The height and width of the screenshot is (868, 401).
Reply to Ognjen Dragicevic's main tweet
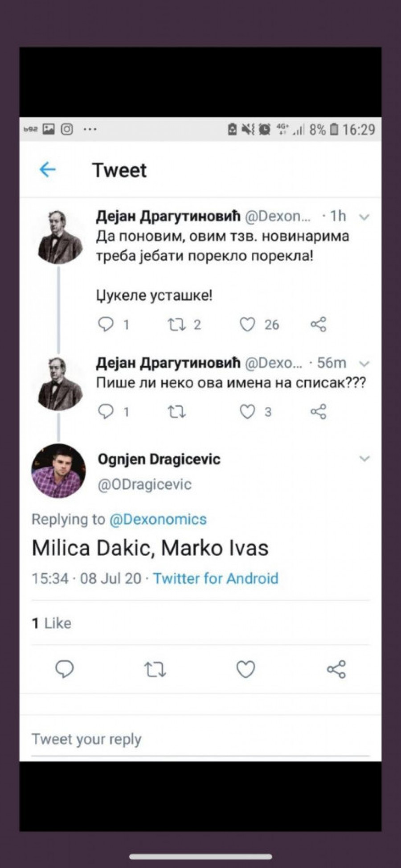pyautogui.click(x=64, y=669)
